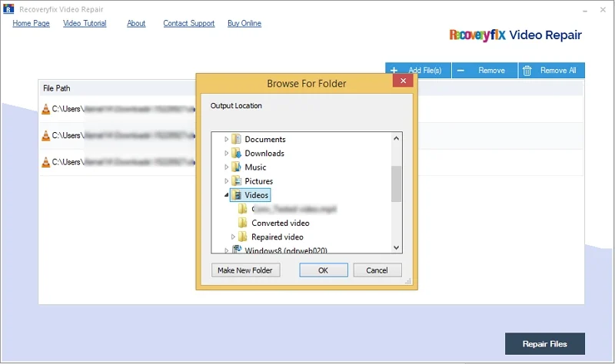
Task: Select the Documents folder label
Action: point(265,139)
